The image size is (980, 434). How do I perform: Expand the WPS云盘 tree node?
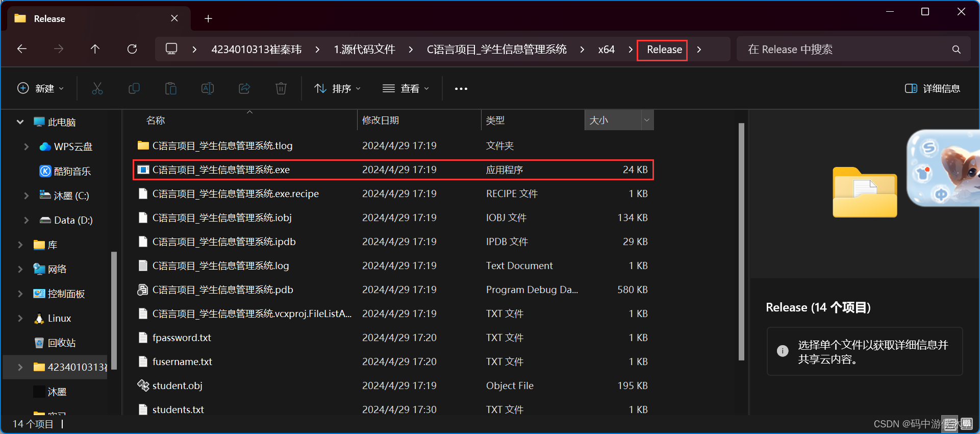point(27,147)
